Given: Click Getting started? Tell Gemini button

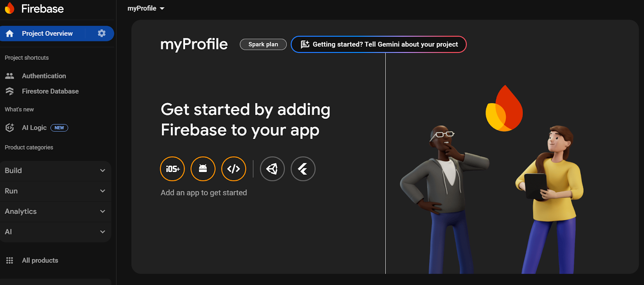Looking at the screenshot, I should point(378,44).
